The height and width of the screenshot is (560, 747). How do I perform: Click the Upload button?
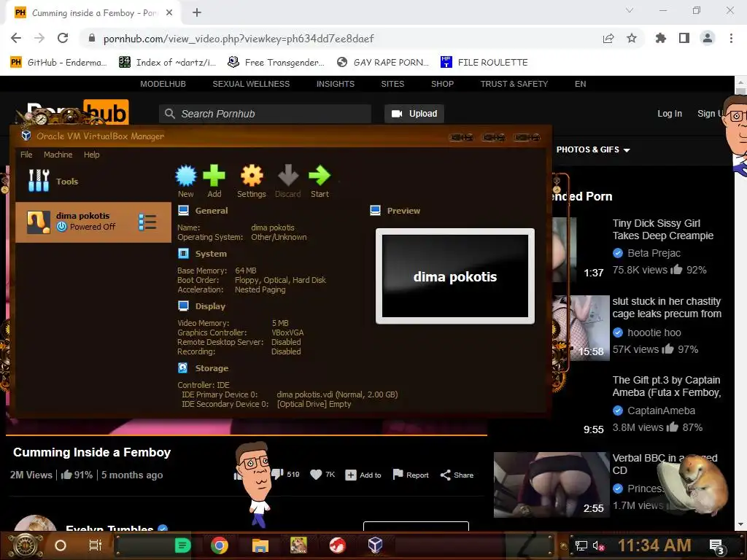coord(414,113)
